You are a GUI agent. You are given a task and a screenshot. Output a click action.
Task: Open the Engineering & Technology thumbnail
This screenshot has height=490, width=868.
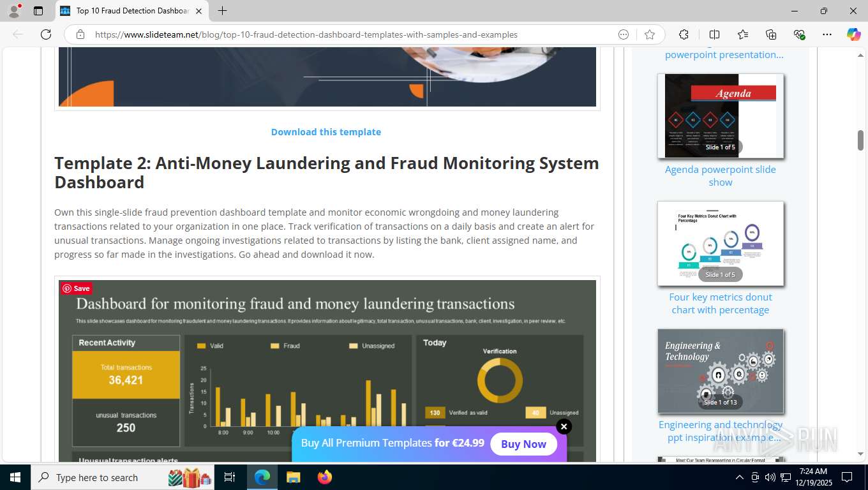click(721, 371)
